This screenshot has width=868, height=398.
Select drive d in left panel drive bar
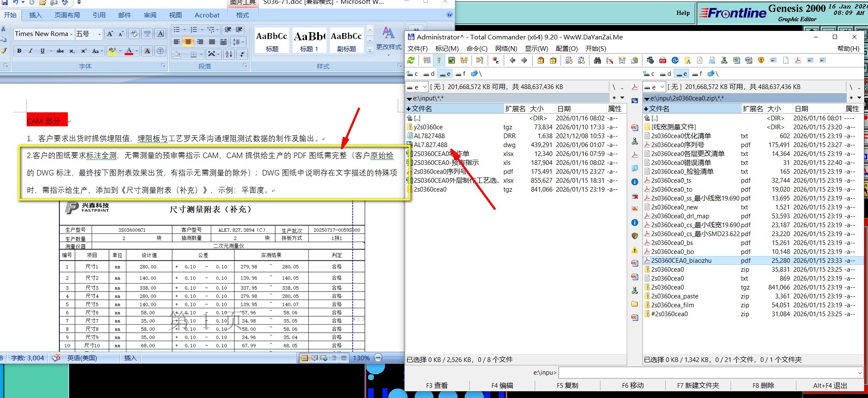pos(429,74)
